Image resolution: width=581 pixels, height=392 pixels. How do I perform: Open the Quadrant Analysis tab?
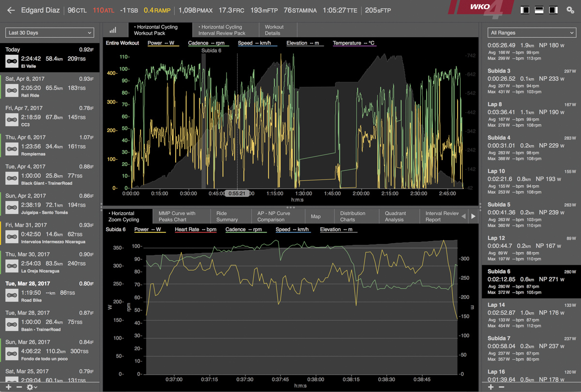(x=399, y=216)
